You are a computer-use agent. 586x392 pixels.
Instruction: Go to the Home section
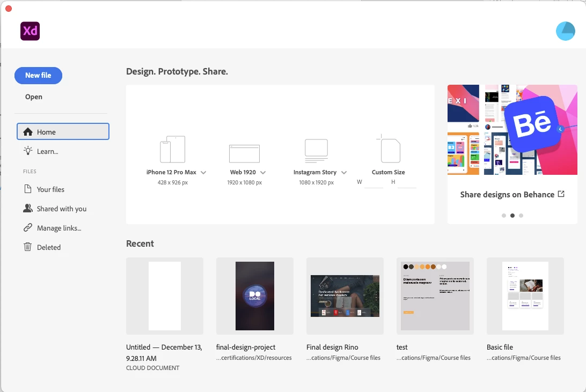pos(63,131)
